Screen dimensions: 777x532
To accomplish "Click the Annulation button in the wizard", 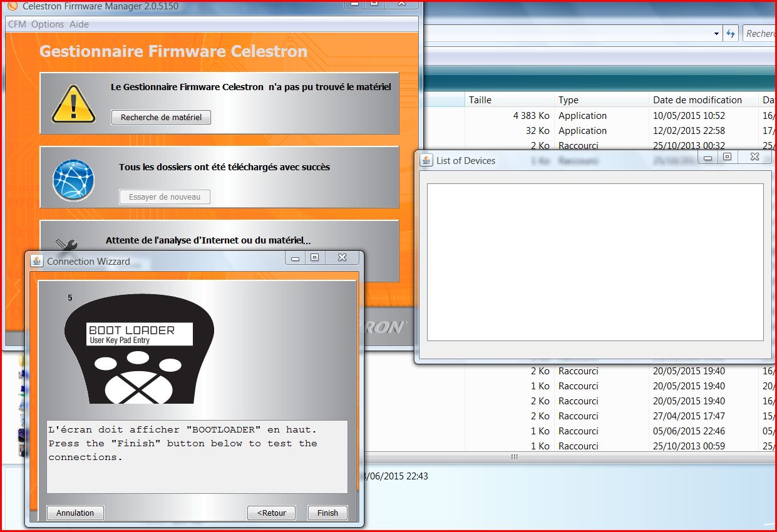I will [75, 513].
